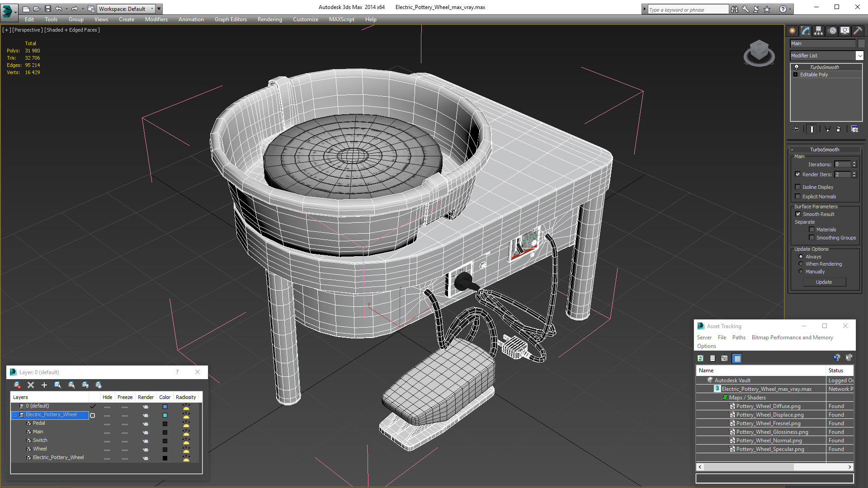
Task: Open the Redo history dropdown arrow
Action: pyautogui.click(x=83, y=9)
